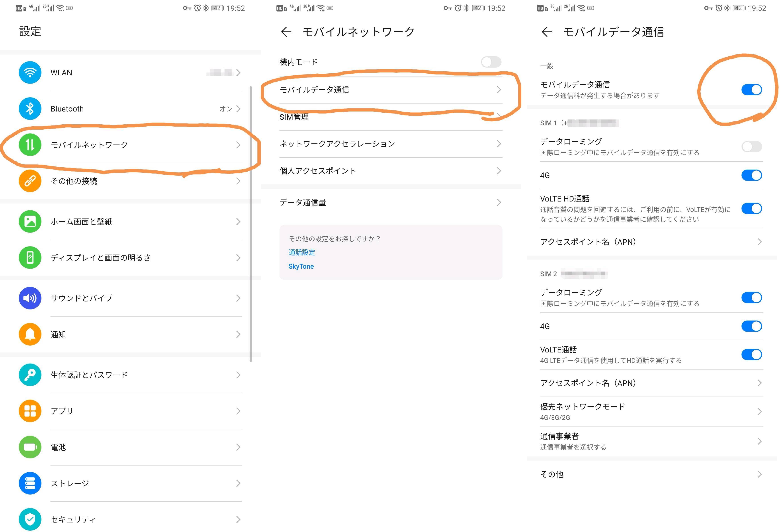Tap the 生体認証とパスワード key icon

pyautogui.click(x=30, y=375)
